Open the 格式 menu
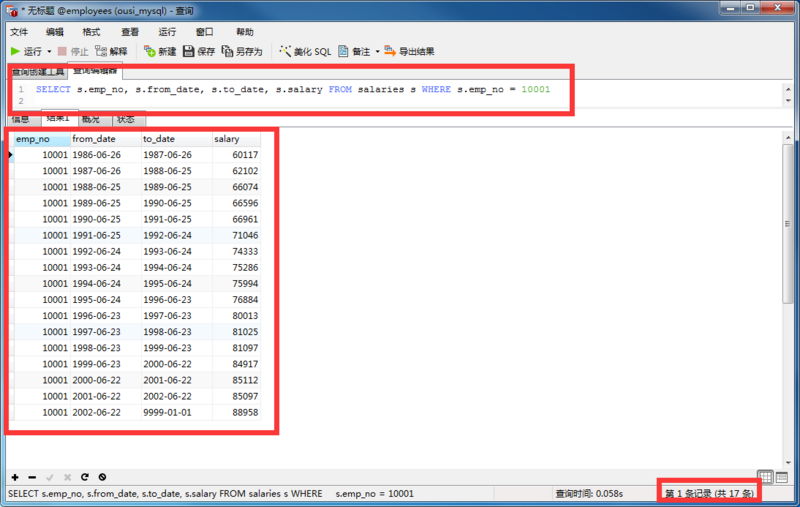 point(91,32)
